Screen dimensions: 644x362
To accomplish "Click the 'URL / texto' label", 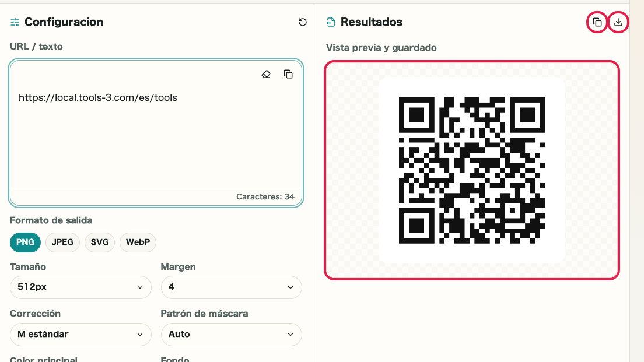I will (x=36, y=47).
